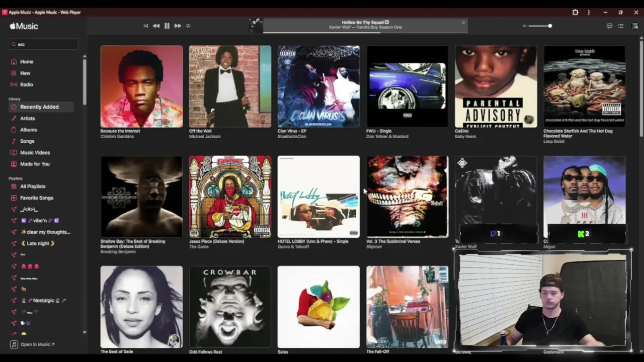Skip to the previous track

click(156, 26)
